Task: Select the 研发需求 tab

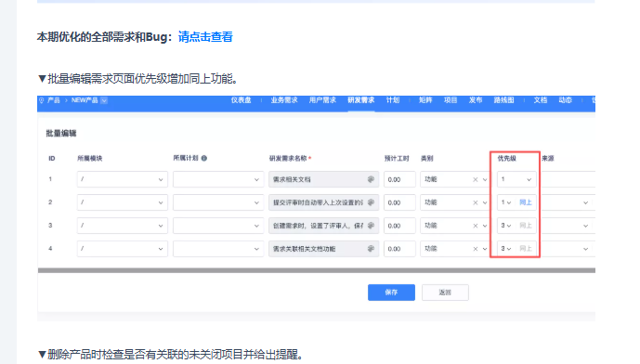Action: [360, 100]
